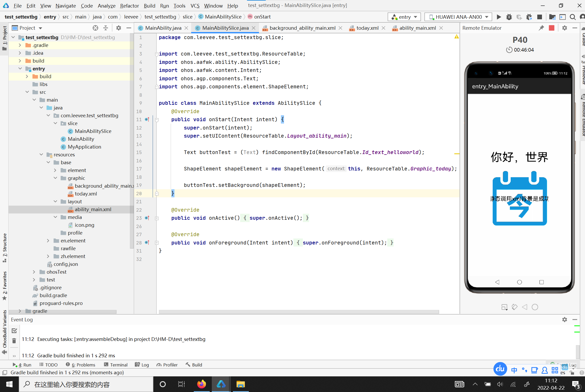
Task: Open Firefox from the taskbar
Action: pyautogui.click(x=201, y=384)
